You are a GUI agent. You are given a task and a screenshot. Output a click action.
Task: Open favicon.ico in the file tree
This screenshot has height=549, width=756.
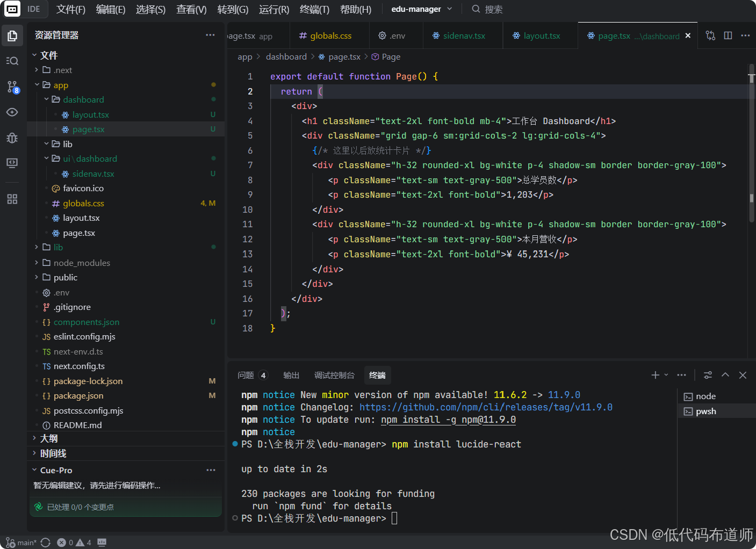click(126, 189)
